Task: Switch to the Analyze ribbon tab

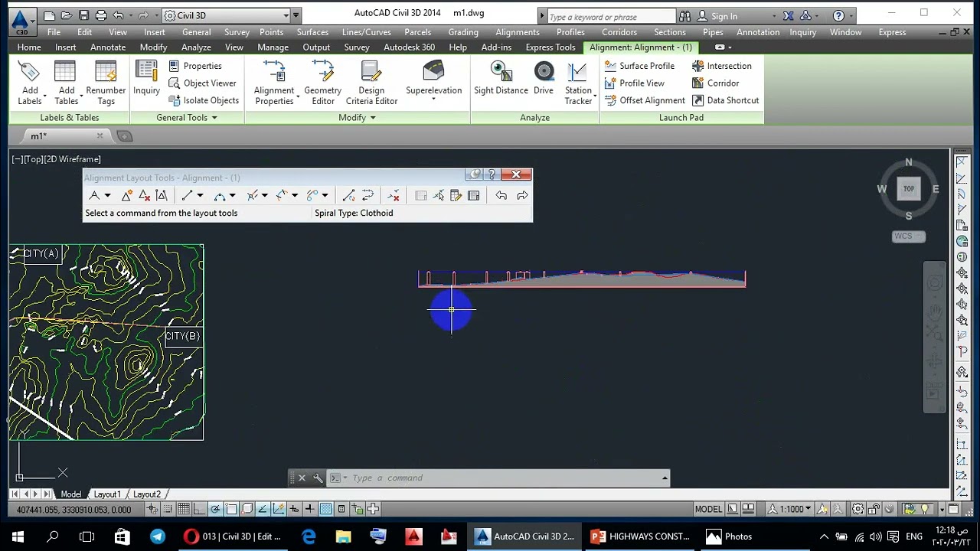Action: click(x=196, y=47)
